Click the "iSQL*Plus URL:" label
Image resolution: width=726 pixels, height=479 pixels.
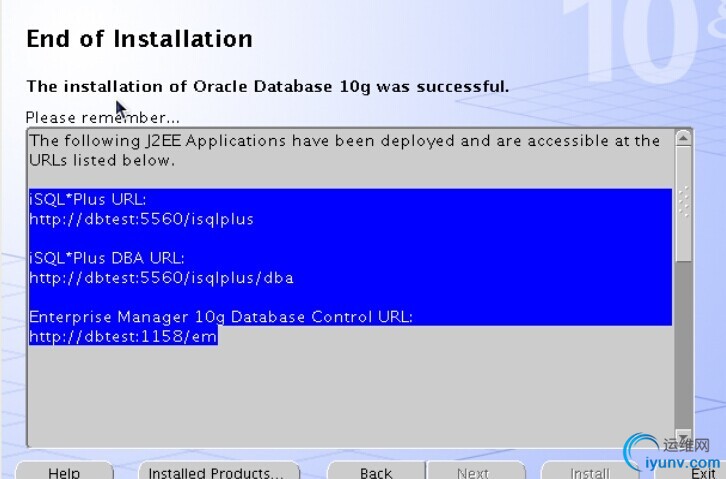88,199
